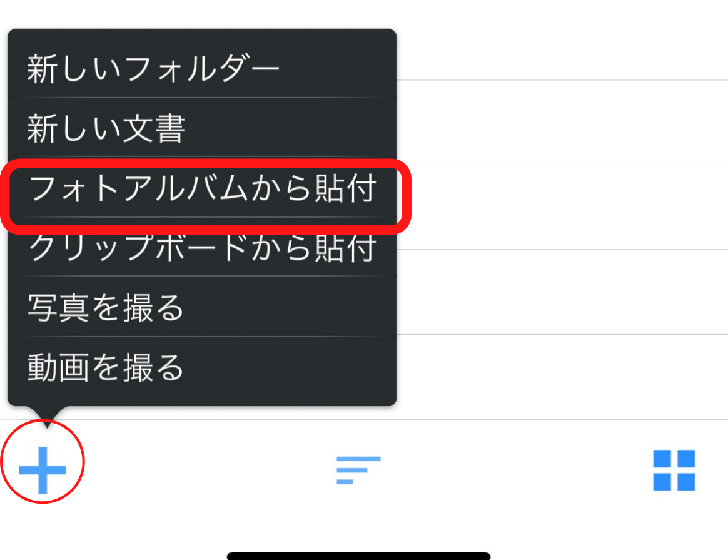Tap empty list row right of クリップボードから貼付
Screen dimensions: 728x560
pos(562,208)
